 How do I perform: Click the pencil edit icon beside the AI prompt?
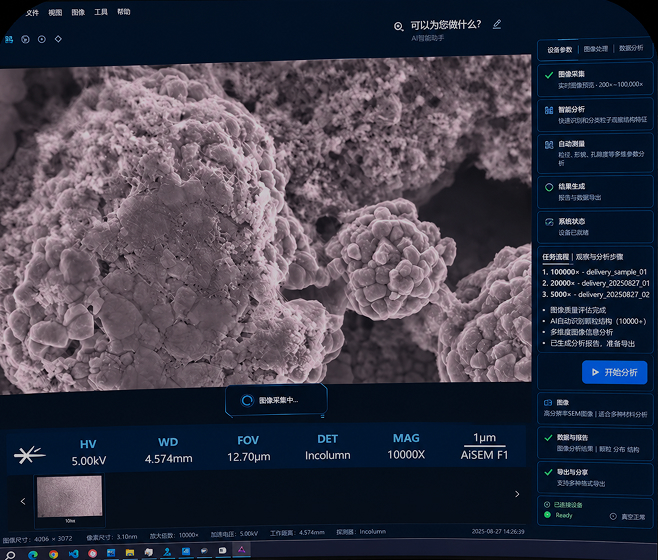point(497,24)
